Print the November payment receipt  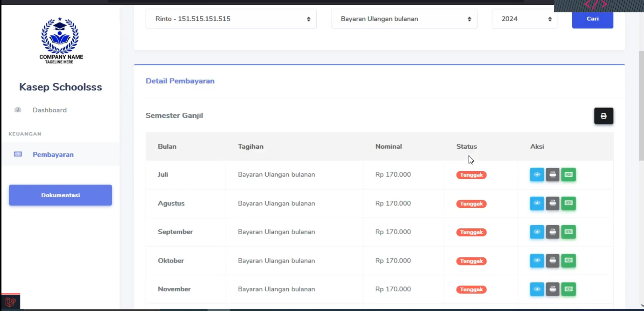click(x=553, y=289)
